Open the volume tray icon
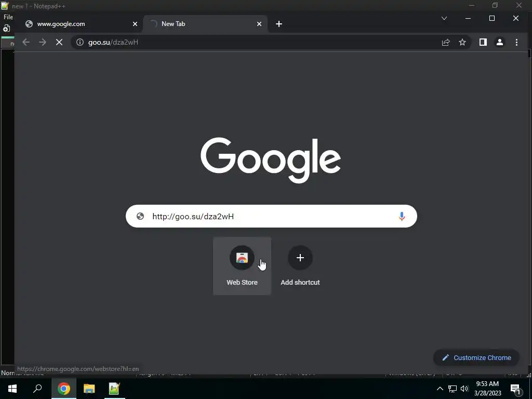532x399 pixels. click(464, 389)
